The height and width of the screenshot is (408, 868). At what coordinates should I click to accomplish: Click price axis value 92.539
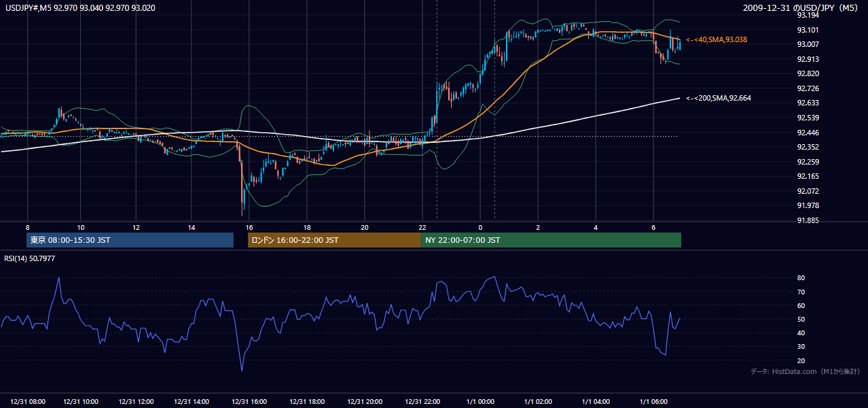tap(808, 118)
